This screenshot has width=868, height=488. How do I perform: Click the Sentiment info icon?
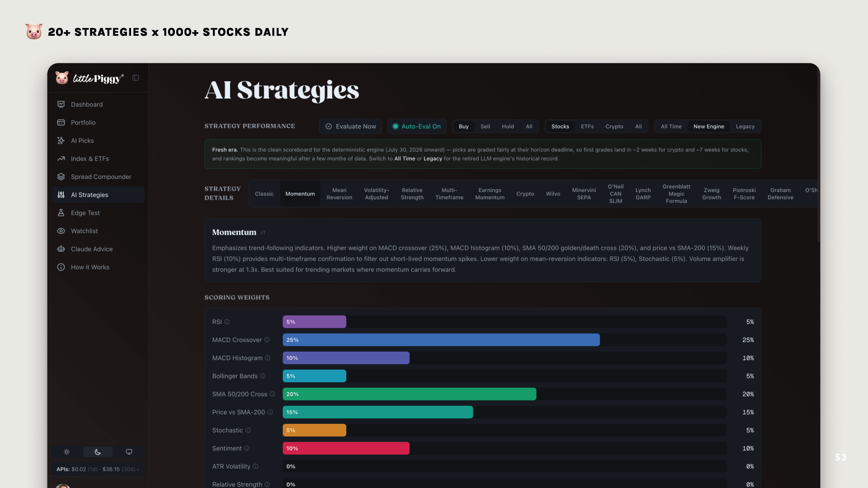point(247,448)
